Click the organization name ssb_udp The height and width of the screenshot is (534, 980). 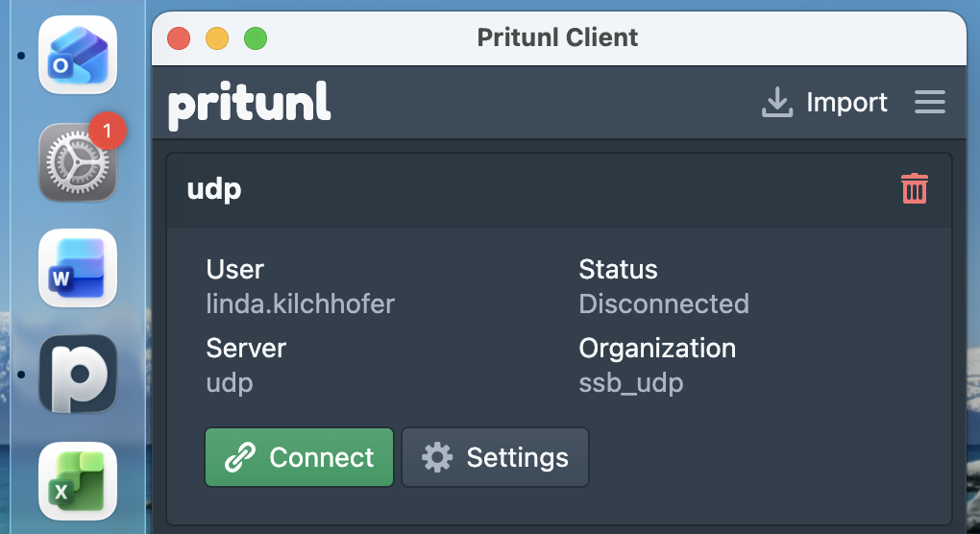click(x=631, y=382)
